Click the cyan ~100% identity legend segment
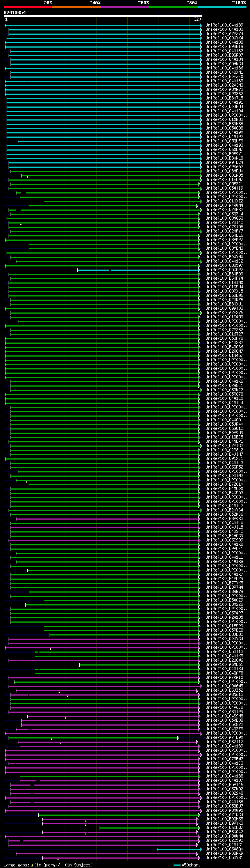 click(222, 7)
